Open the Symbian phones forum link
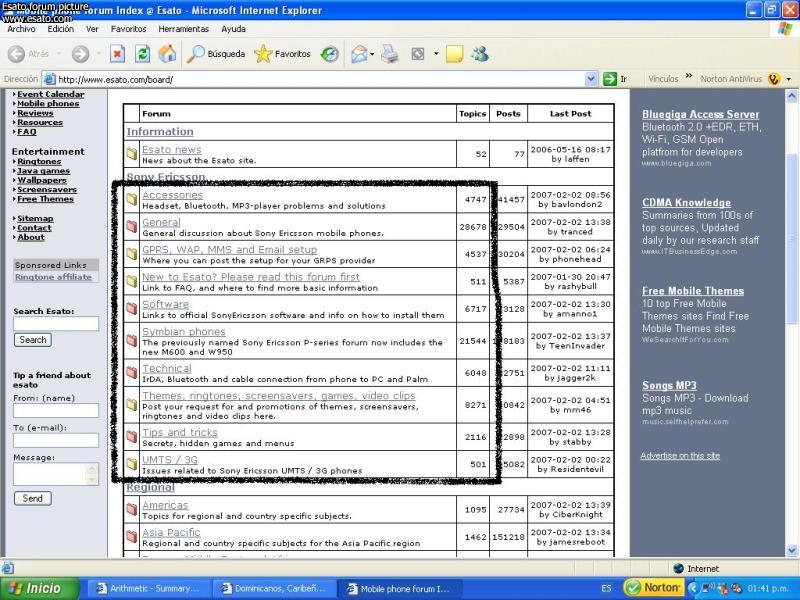The height and width of the screenshot is (600, 800). coord(184,332)
